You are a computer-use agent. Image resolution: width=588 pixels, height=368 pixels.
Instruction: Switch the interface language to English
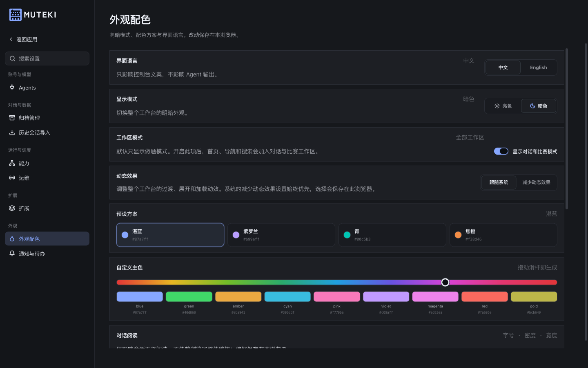[539, 67]
